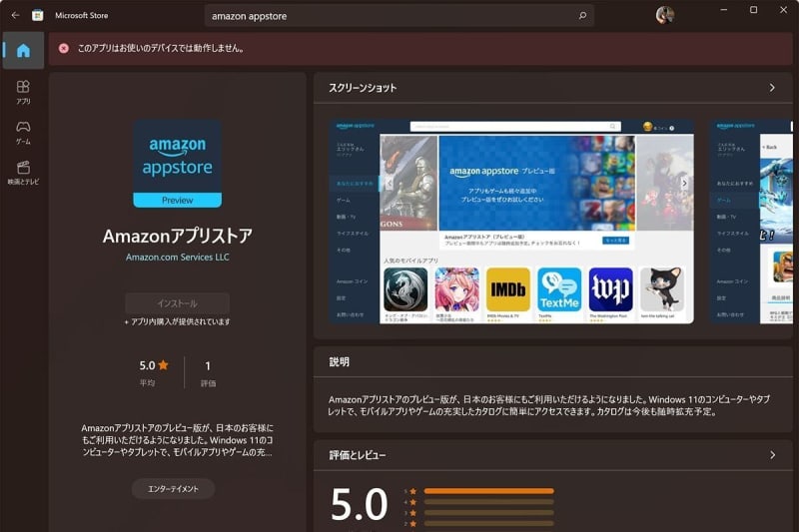
Task: Go to the アプリ section in sidebar
Action: click(23, 92)
